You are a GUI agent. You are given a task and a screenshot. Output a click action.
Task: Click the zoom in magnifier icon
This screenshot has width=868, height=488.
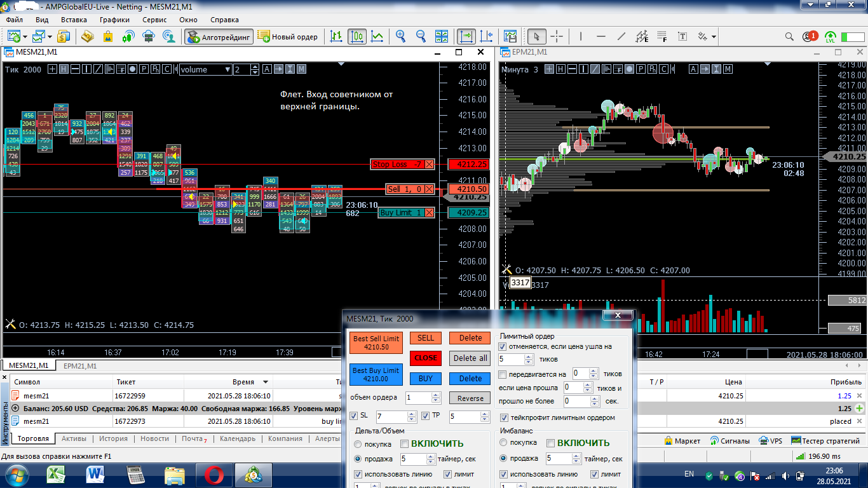click(x=401, y=37)
